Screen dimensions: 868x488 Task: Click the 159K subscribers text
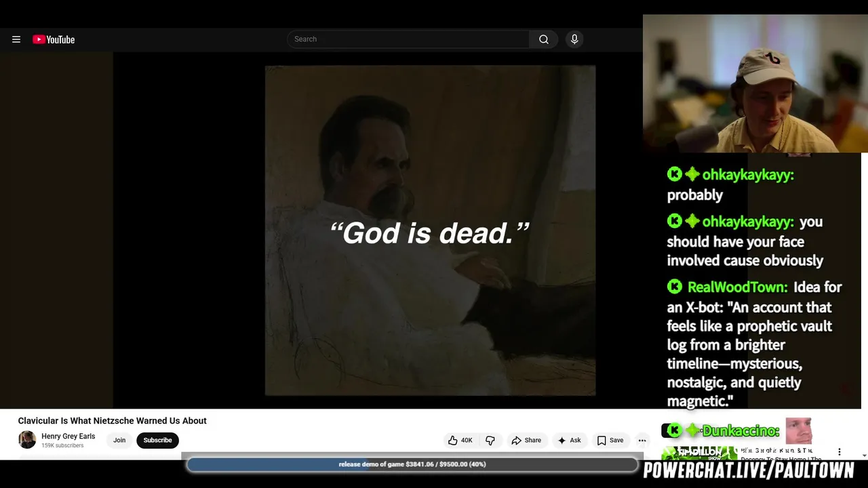pyautogui.click(x=62, y=446)
